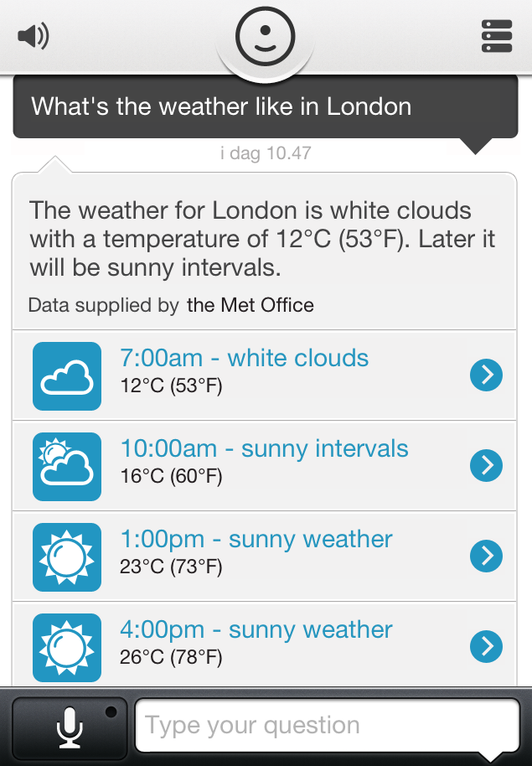Image resolution: width=532 pixels, height=766 pixels.
Task: Mute the speaker sound icon
Action: coord(34,35)
